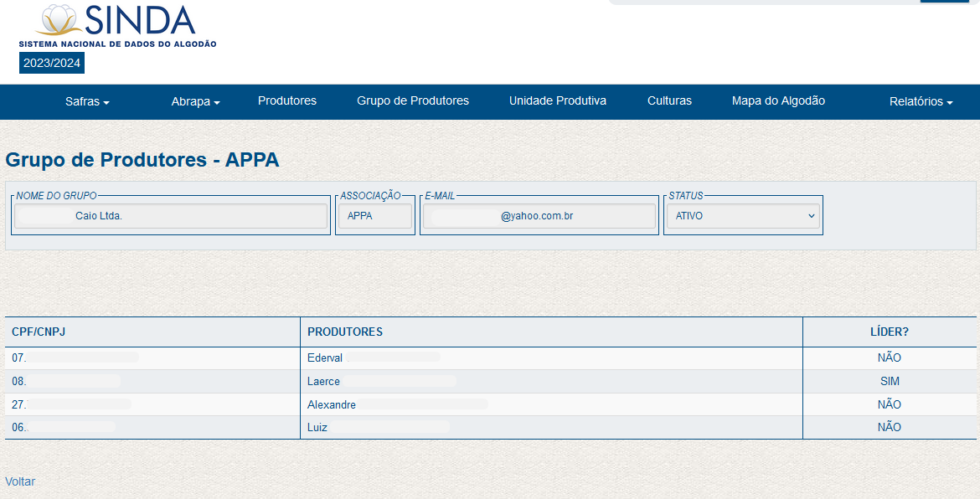The image size is (980, 499).
Task: Click the CPF/CNPJ column header
Action: 39,332
